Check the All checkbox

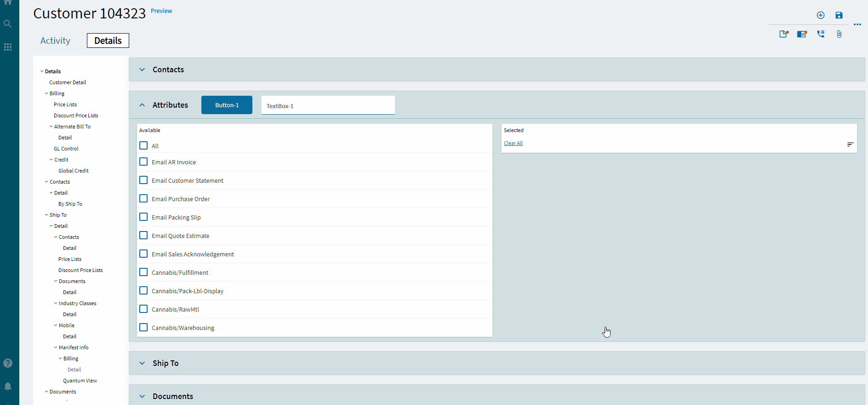coord(143,145)
